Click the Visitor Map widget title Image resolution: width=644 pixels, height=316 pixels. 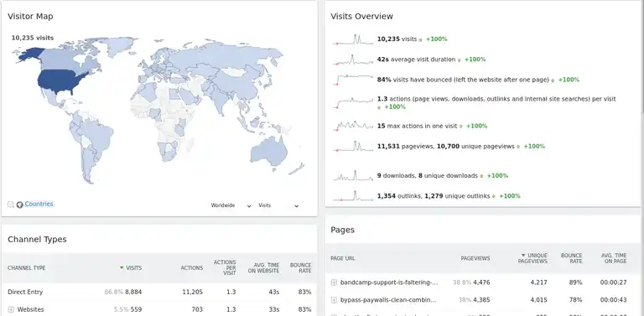point(30,17)
